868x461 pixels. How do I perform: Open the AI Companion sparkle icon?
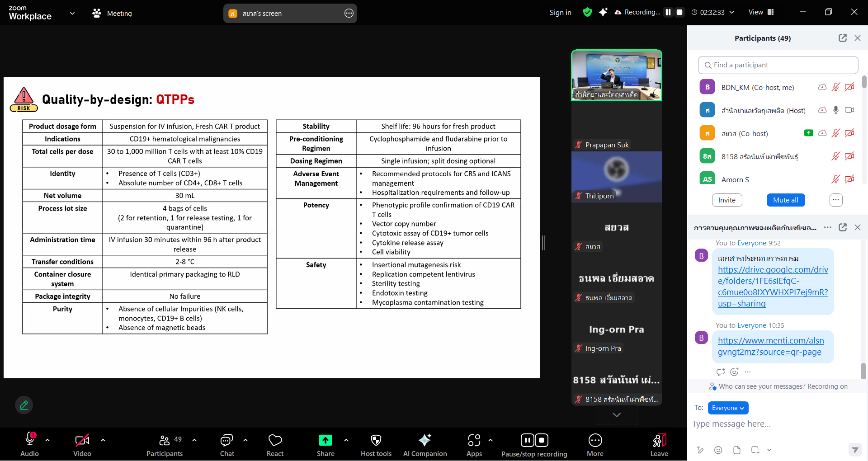tap(425, 440)
